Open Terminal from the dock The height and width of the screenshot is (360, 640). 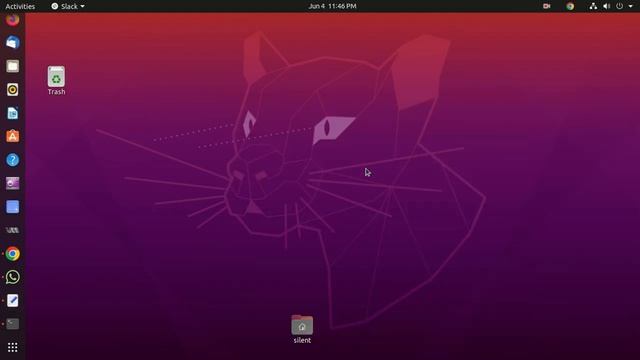(x=12, y=324)
